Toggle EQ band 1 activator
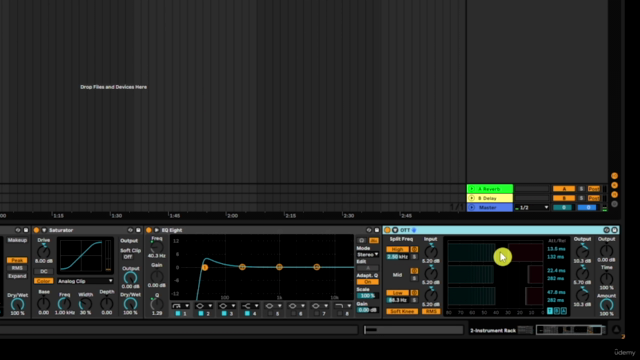 click(178, 313)
